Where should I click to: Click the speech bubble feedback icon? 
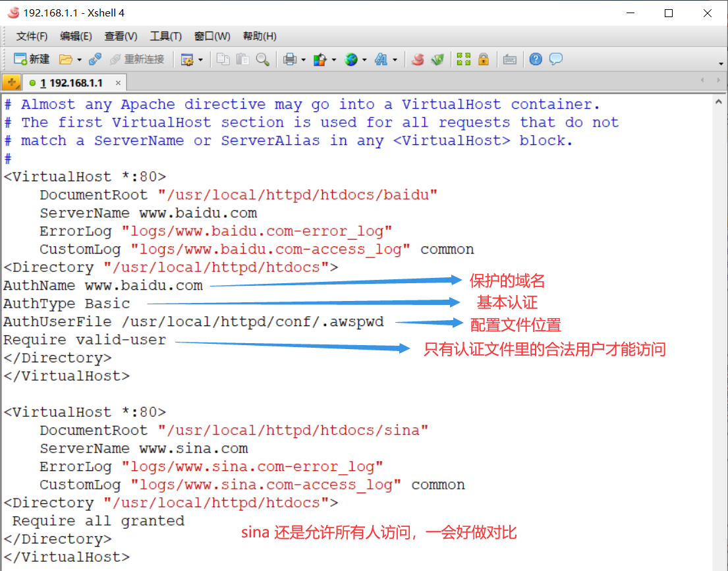tap(556, 59)
